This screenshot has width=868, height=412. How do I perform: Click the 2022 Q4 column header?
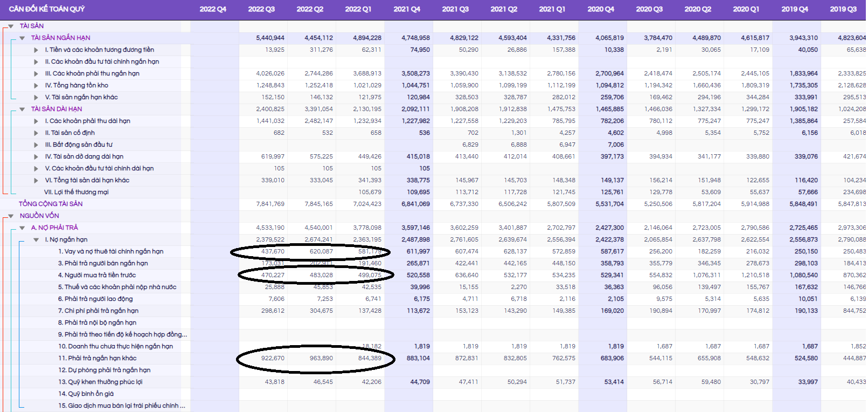[x=213, y=9]
